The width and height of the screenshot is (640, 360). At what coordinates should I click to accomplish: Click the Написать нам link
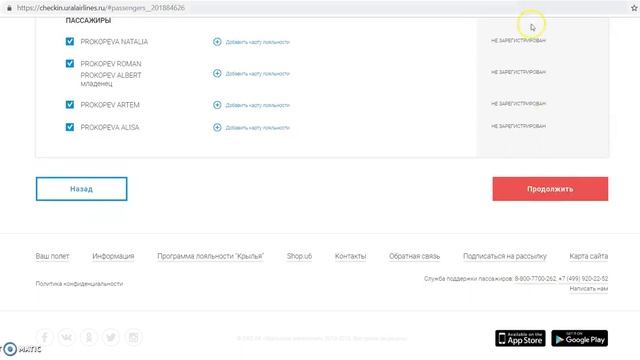tap(589, 289)
